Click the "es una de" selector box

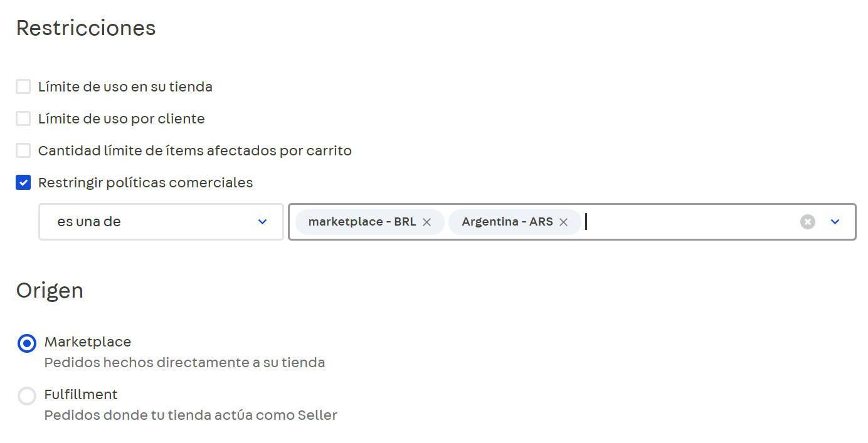[x=161, y=221]
